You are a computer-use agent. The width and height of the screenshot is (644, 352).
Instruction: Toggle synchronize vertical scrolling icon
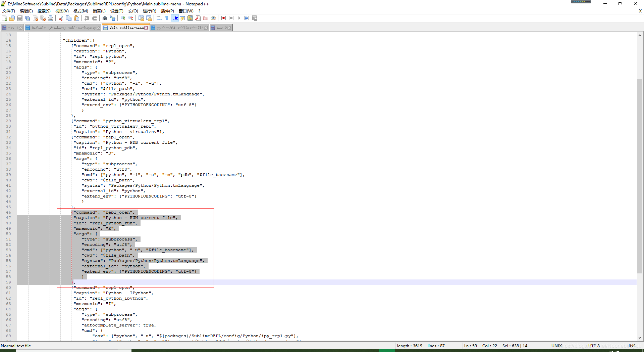point(141,18)
